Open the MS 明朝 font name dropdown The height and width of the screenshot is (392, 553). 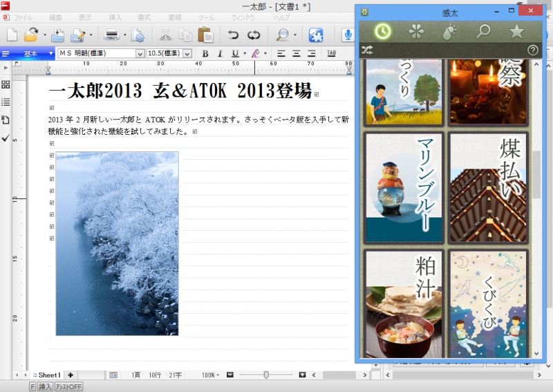(140, 53)
